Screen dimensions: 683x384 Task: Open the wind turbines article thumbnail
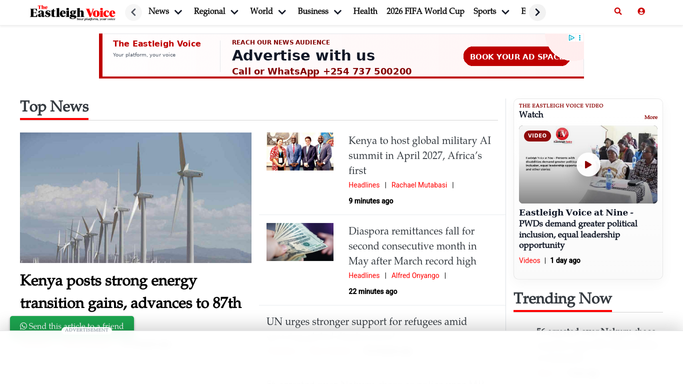pyautogui.click(x=135, y=198)
